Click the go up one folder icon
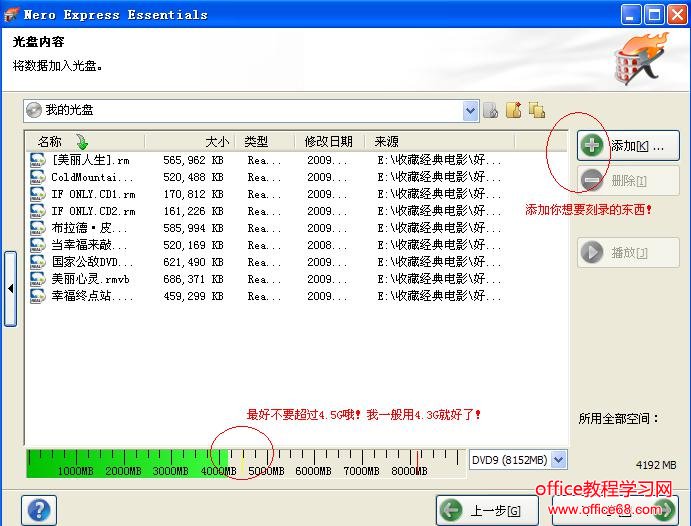 490,110
